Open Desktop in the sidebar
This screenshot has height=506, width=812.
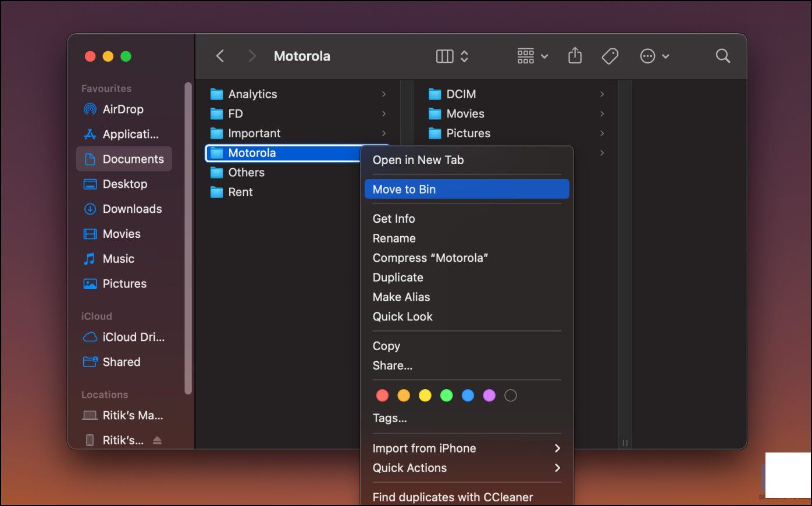124,184
